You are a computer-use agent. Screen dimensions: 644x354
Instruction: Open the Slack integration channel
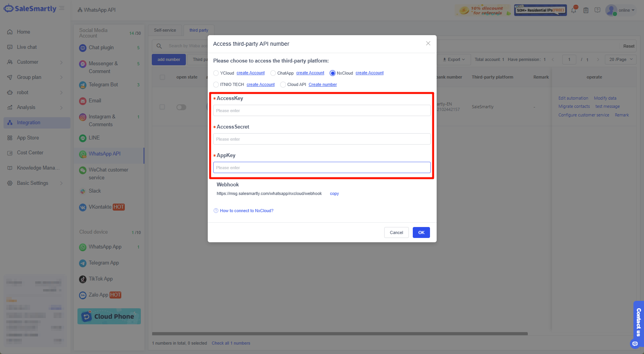click(x=95, y=191)
